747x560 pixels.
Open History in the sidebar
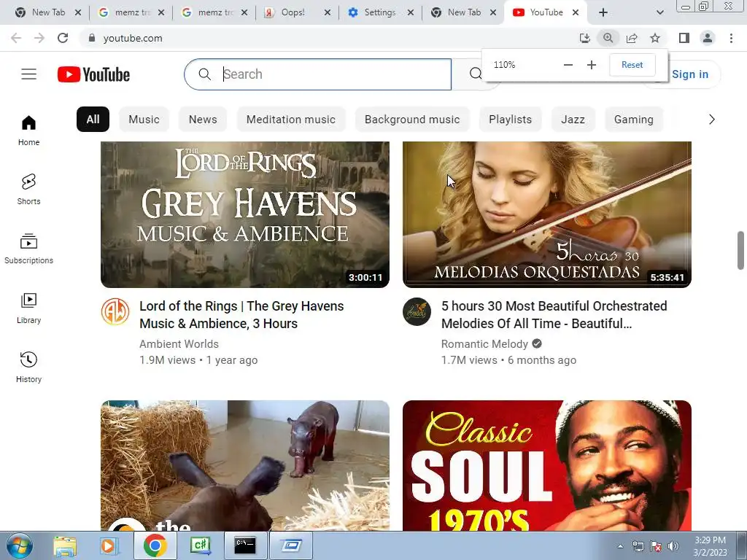28,367
